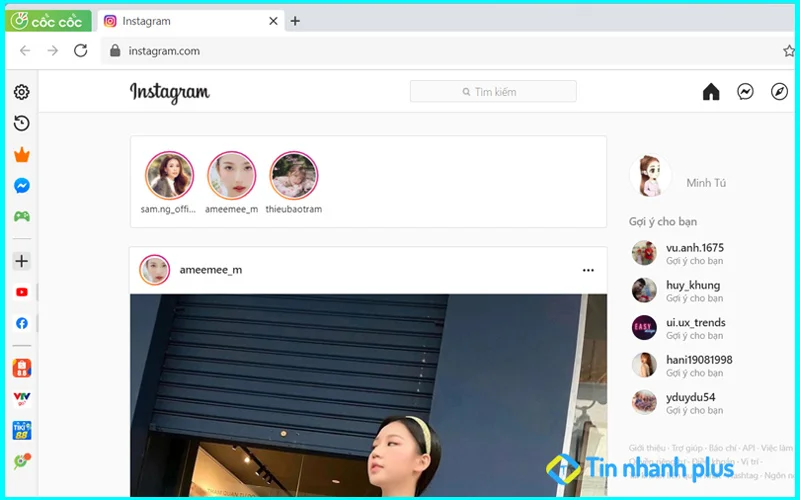Click vu.anh.1675 profile picture
This screenshot has width=800, height=500.
coord(644,253)
